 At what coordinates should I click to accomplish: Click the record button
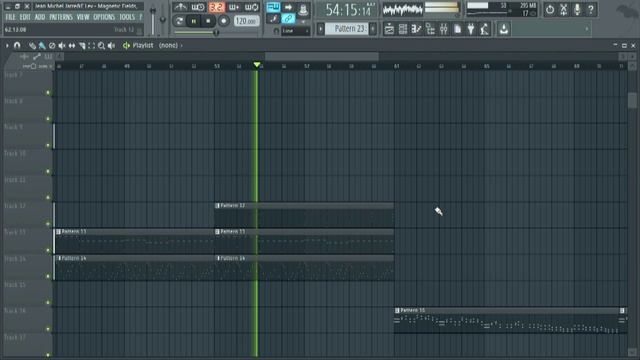224,21
